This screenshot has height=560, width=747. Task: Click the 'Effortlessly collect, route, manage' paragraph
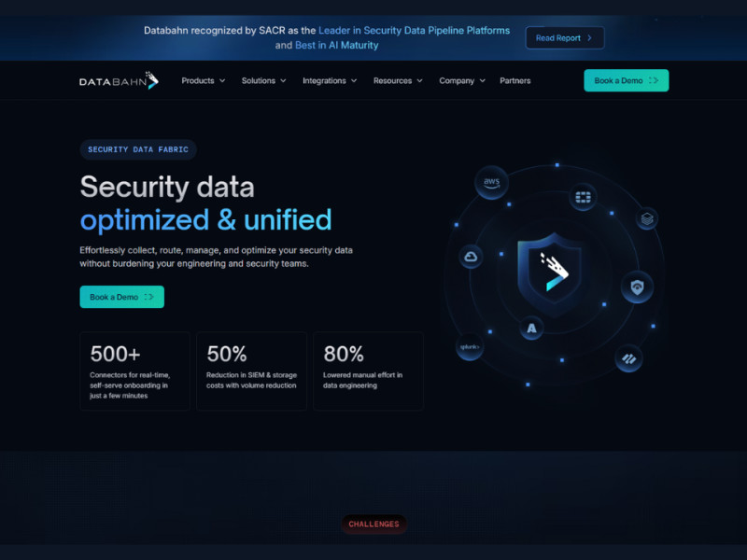[x=217, y=257]
